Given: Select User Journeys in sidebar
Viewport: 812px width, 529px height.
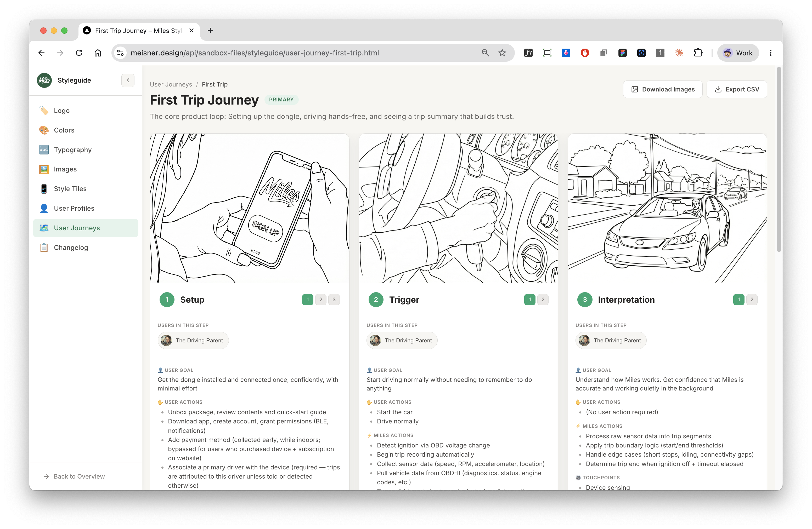Looking at the screenshot, I should [86, 228].
